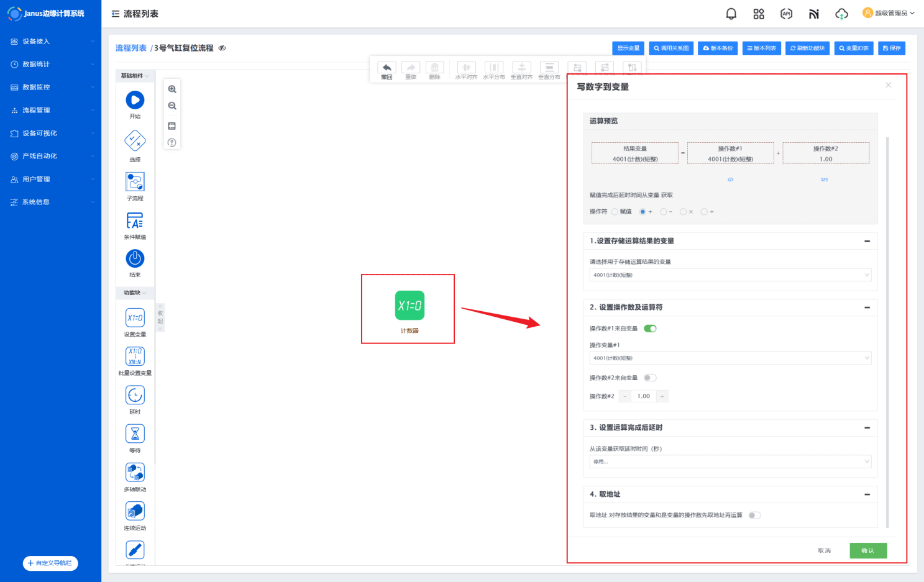Increase 操作数#2 with the plus stepper
This screenshot has height=582, width=924.
[662, 396]
